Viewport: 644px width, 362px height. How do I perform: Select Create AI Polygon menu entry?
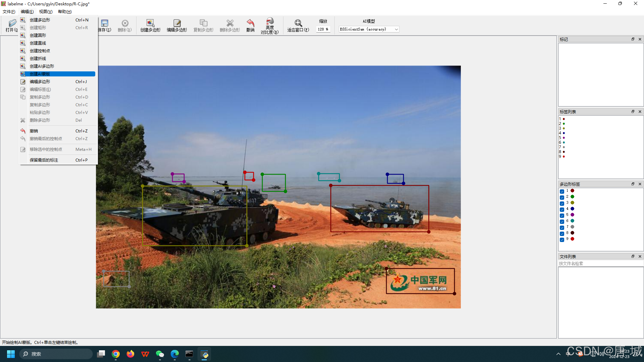pyautogui.click(x=42, y=66)
